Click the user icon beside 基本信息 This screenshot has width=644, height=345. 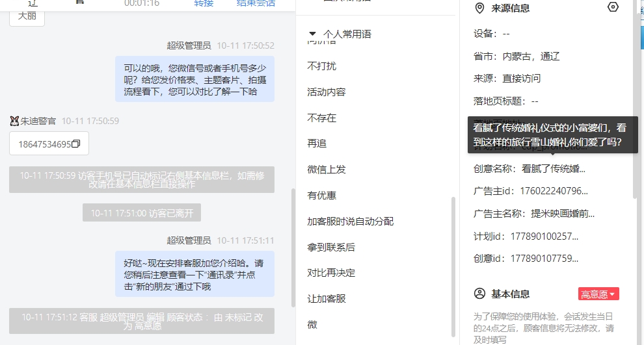pyautogui.click(x=479, y=294)
